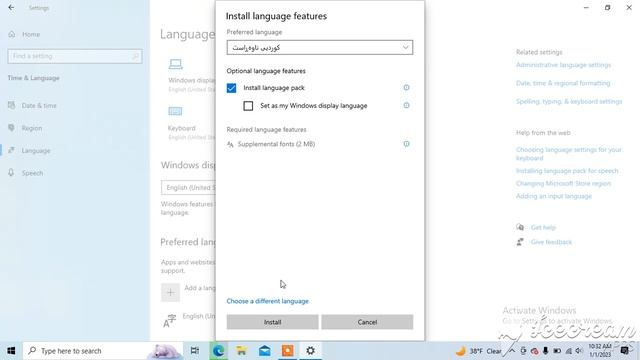Click the volume speaker tray icon
This screenshot has height=360, width=640.
click(579, 351)
